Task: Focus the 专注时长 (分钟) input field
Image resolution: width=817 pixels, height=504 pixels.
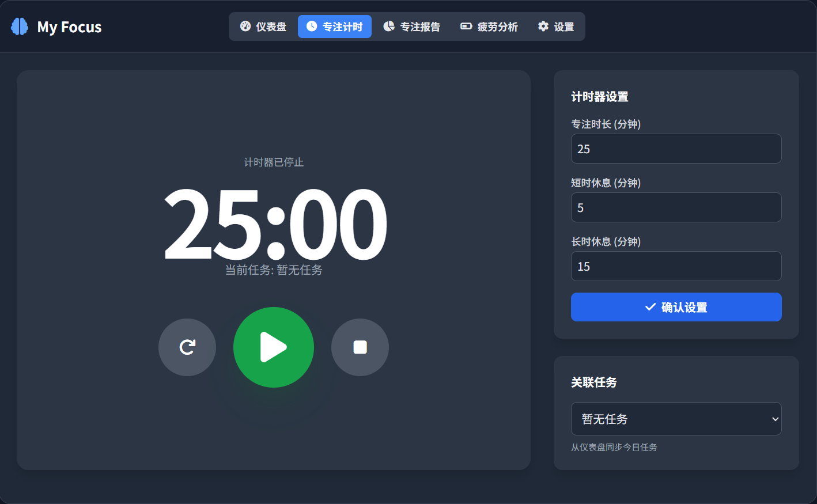Action: click(x=676, y=149)
